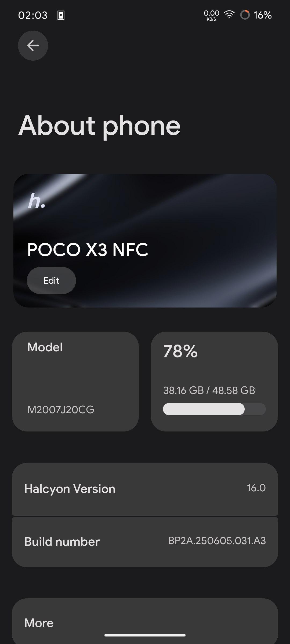
Task: Tap the storage usage progress bar
Action: point(214,409)
